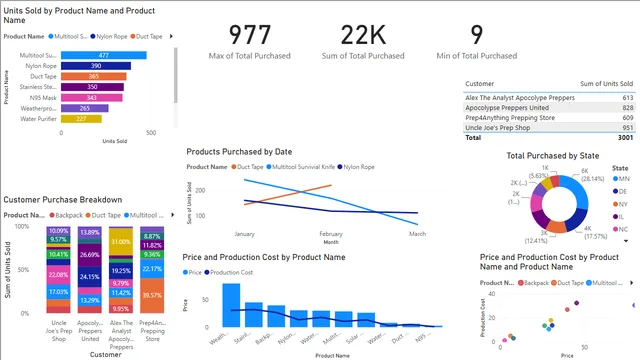640x360 pixels.
Task: Select the 17.03% stacked bar segment
Action: tap(58, 292)
